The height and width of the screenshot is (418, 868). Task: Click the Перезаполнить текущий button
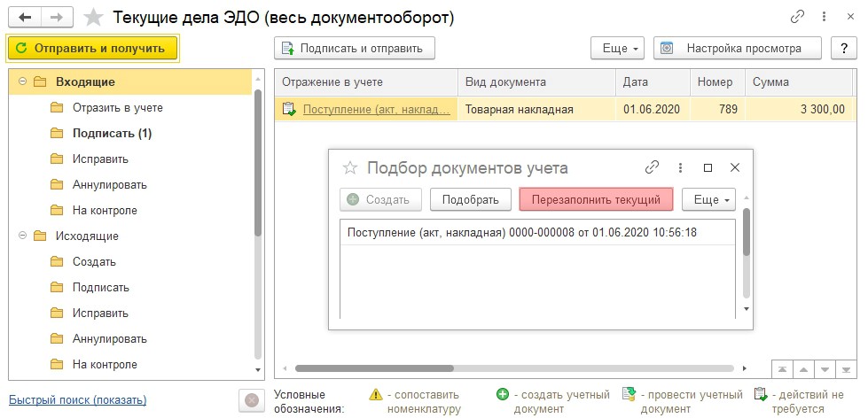[x=596, y=199]
